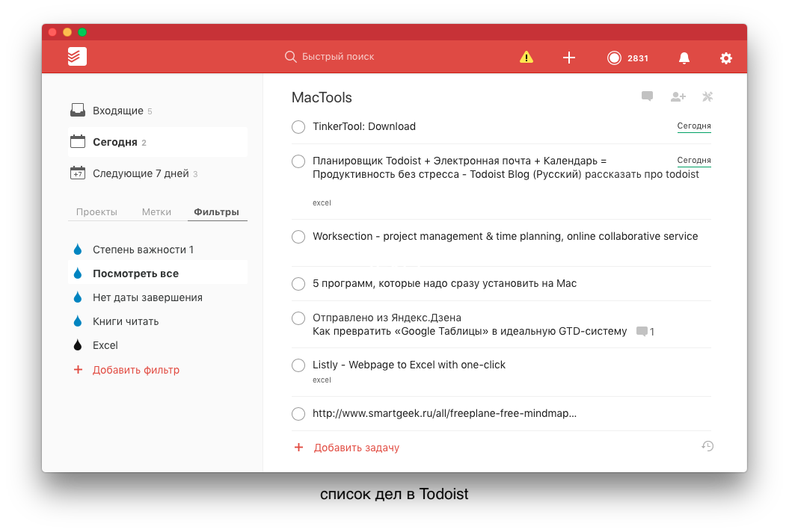Open completed tasks history clock icon

(707, 446)
